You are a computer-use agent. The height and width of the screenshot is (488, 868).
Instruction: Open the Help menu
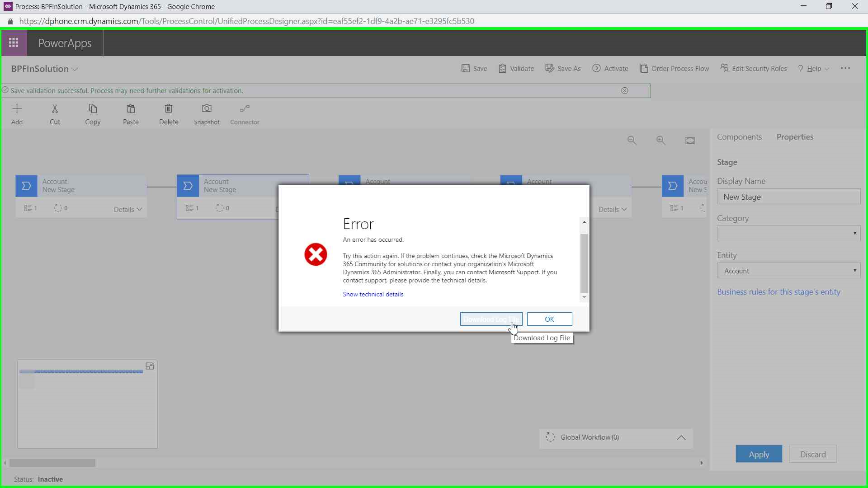[x=813, y=69]
